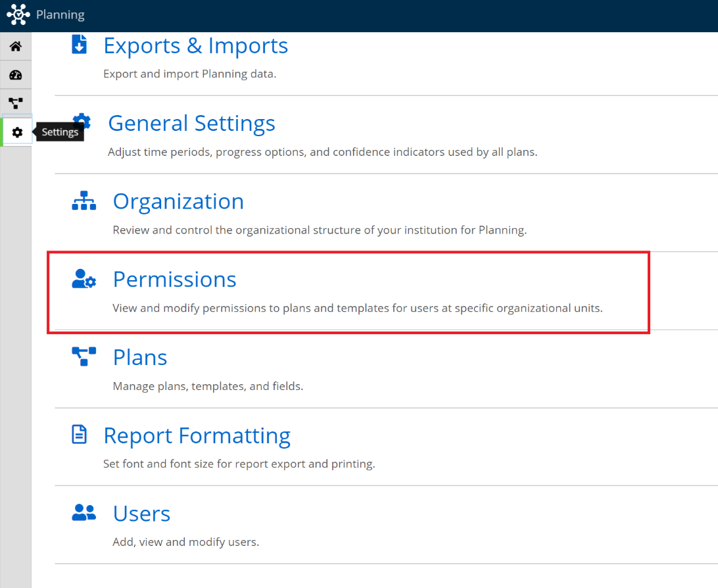Click the Home icon in the sidebar
718x588 pixels.
pyautogui.click(x=16, y=46)
